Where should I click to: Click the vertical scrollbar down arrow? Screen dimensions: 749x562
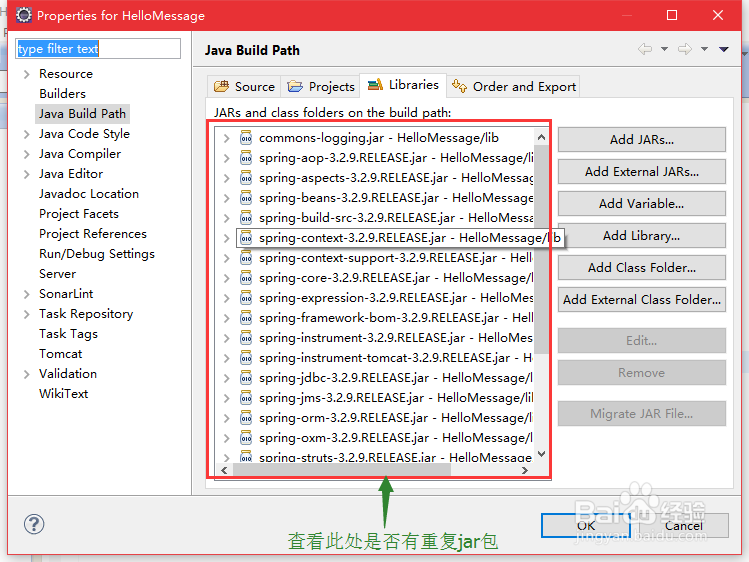point(541,454)
